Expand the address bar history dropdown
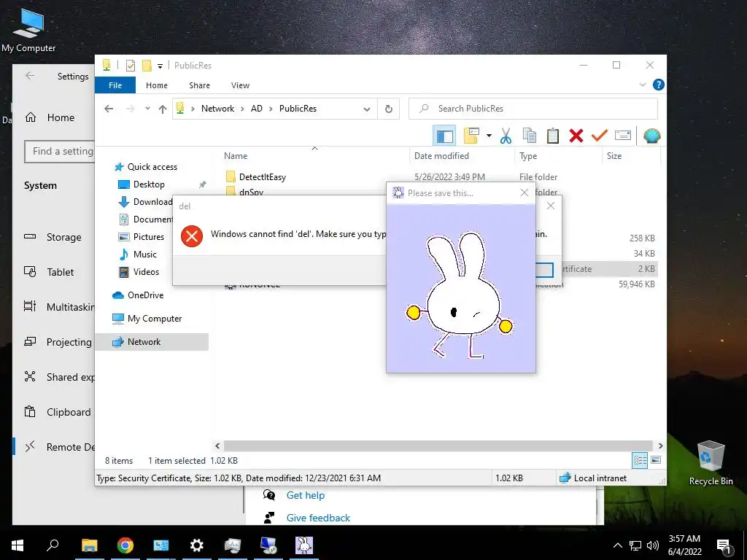 367,109
